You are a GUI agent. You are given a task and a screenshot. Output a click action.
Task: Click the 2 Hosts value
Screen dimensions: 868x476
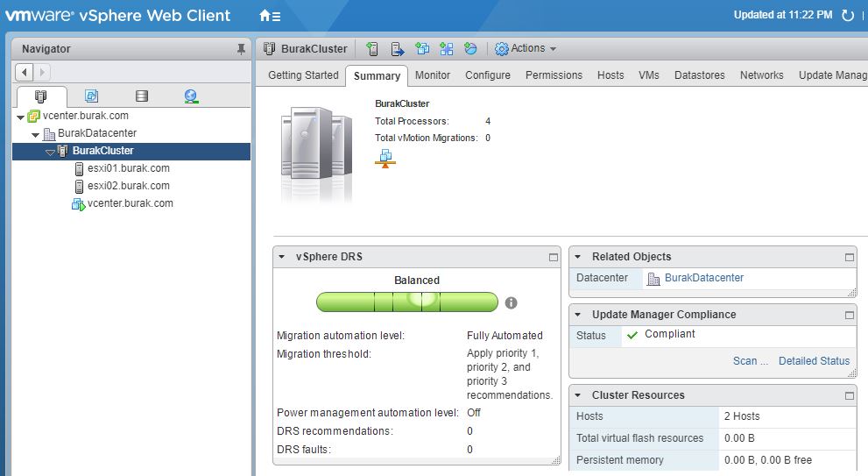coord(742,416)
